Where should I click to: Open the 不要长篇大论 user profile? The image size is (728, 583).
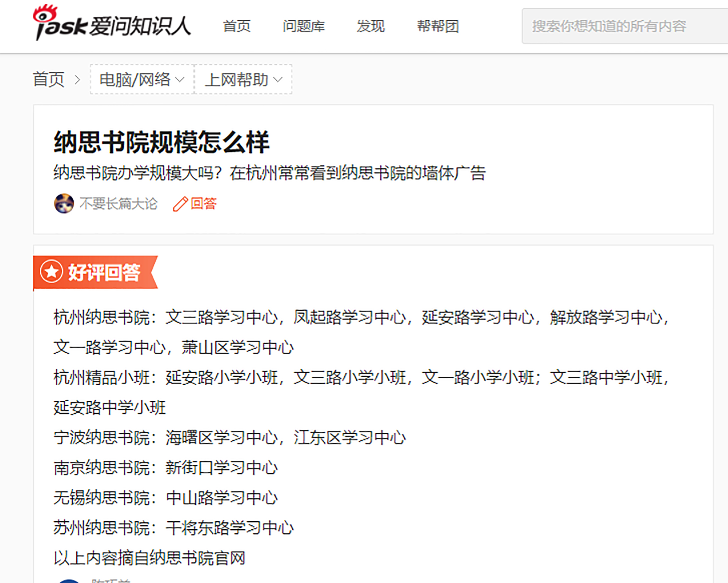(x=119, y=204)
